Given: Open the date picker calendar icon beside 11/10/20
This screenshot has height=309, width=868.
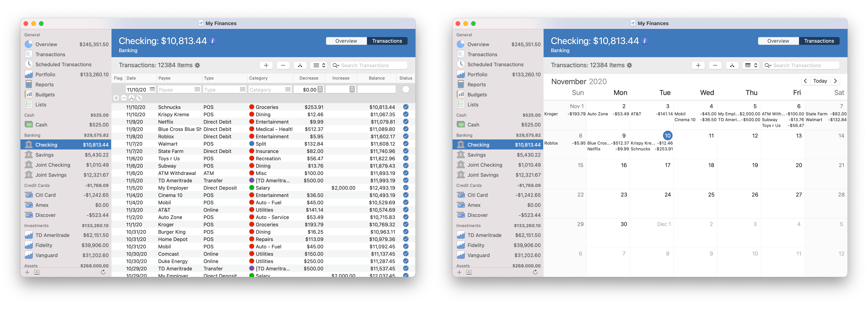Looking at the screenshot, I should (x=152, y=89).
